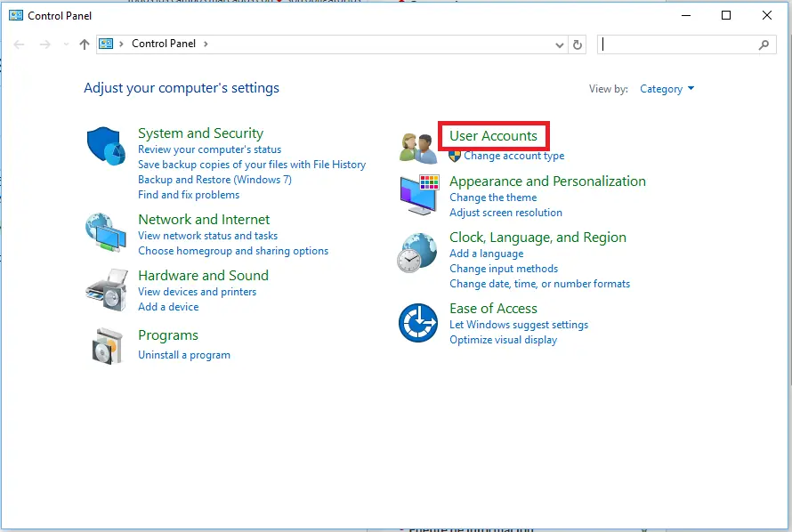The height and width of the screenshot is (532, 792).
Task: Open Review your computer's status
Action: (x=210, y=149)
